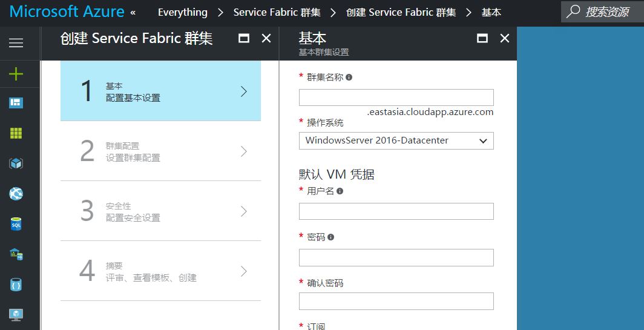The height and width of the screenshot is (330, 644).
Task: Collapse breadcrumb with double chevron icon
Action: tap(133, 12)
